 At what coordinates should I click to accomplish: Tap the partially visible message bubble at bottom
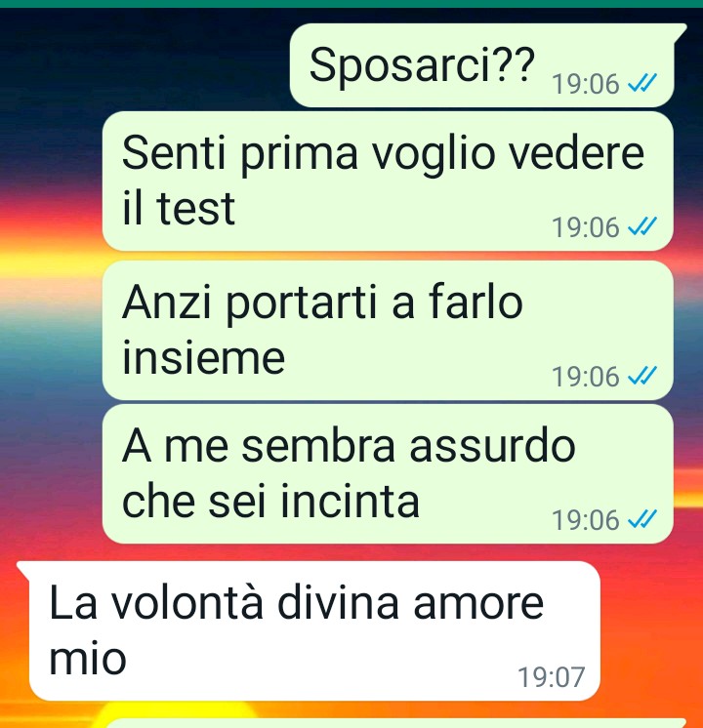coord(394,723)
